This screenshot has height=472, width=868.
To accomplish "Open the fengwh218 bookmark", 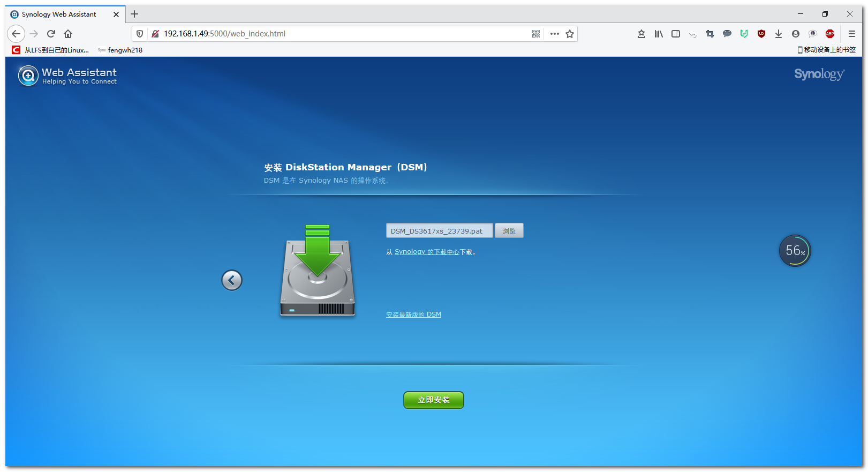I will pos(120,50).
